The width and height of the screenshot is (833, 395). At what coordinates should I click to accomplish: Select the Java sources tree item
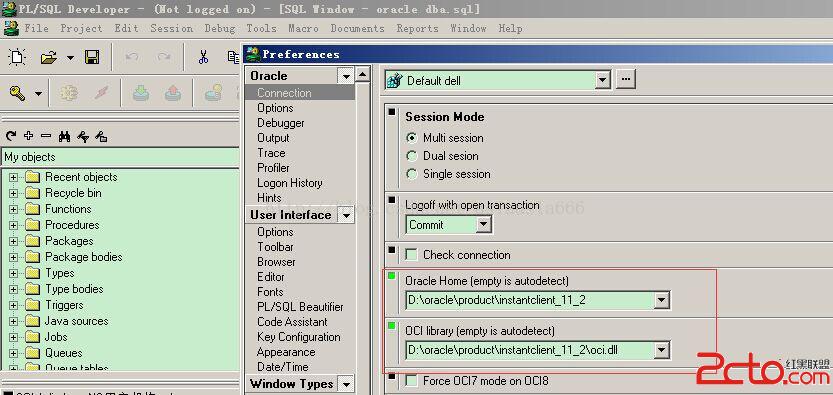(x=76, y=321)
